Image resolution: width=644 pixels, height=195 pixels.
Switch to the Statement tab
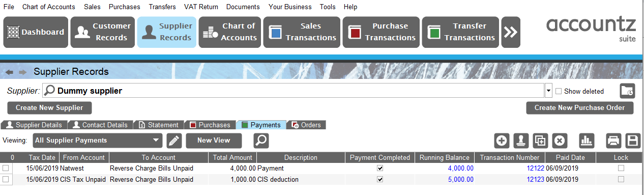pyautogui.click(x=159, y=125)
